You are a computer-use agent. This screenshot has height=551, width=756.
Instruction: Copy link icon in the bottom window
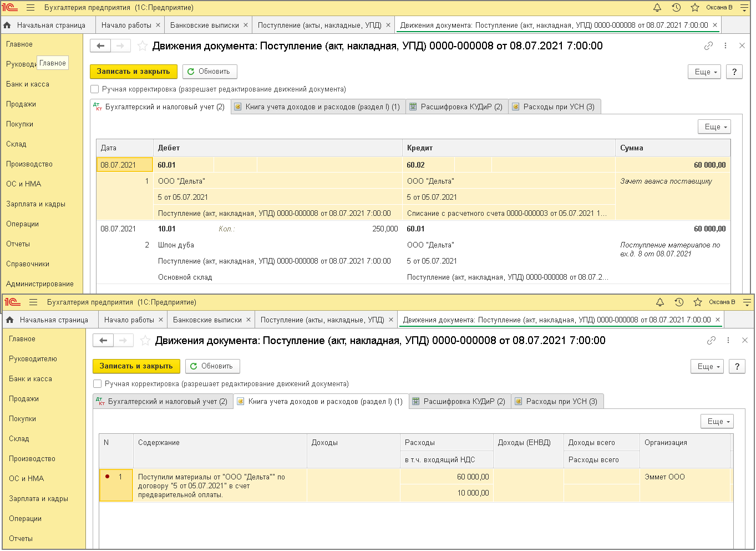point(711,341)
